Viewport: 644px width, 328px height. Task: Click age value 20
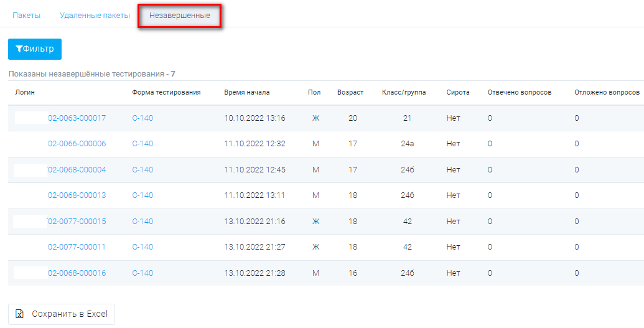click(x=353, y=118)
